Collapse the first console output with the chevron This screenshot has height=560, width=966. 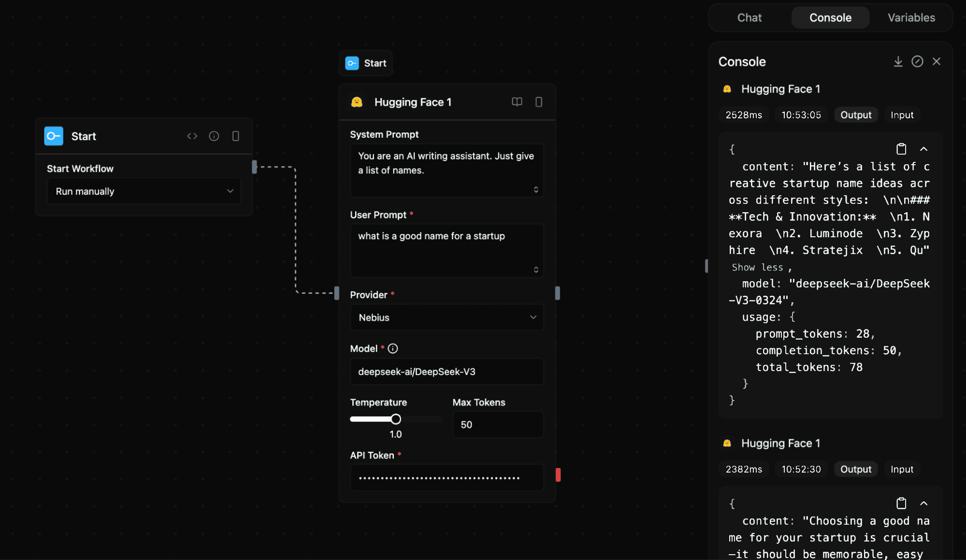[x=924, y=149]
